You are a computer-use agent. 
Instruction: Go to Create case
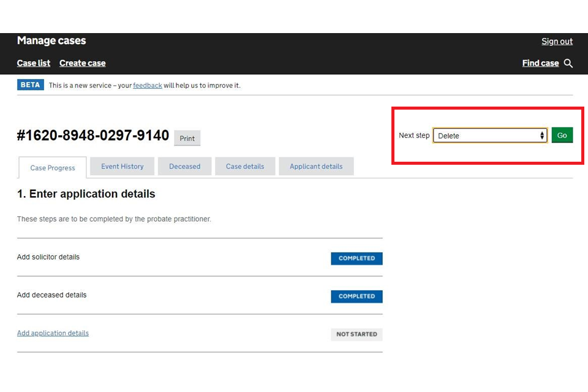click(x=82, y=63)
